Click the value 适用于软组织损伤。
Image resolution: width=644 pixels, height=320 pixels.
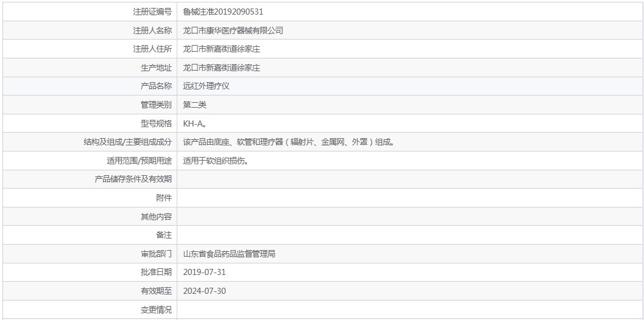point(216,161)
